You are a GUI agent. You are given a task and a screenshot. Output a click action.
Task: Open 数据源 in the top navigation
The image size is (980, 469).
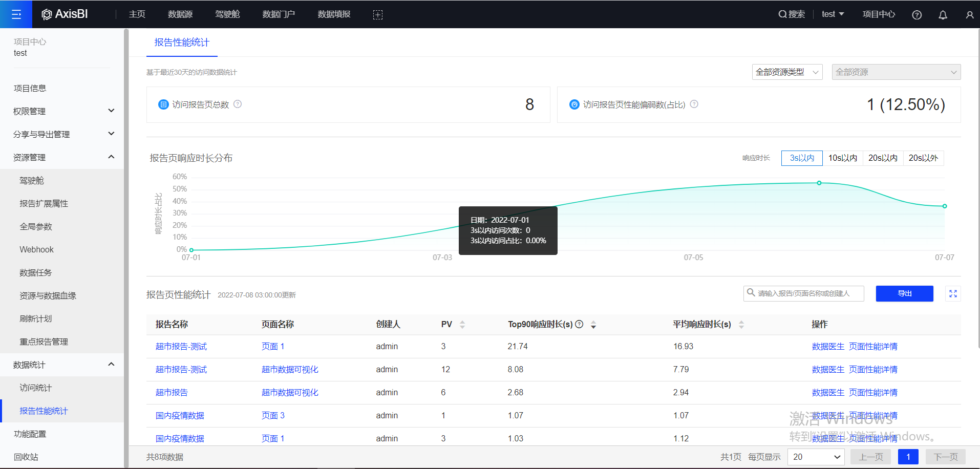click(x=180, y=14)
